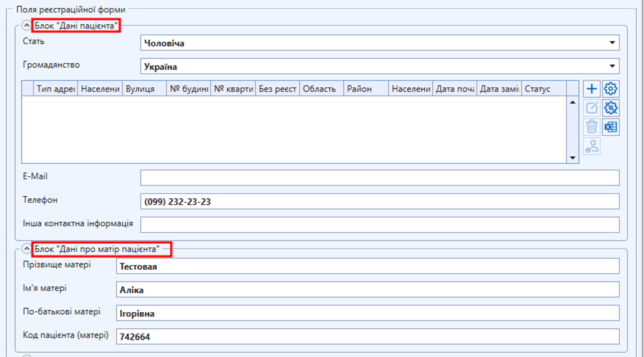Click the Код пацієнта (матері) field
This screenshot has height=357, width=644.
tap(368, 336)
